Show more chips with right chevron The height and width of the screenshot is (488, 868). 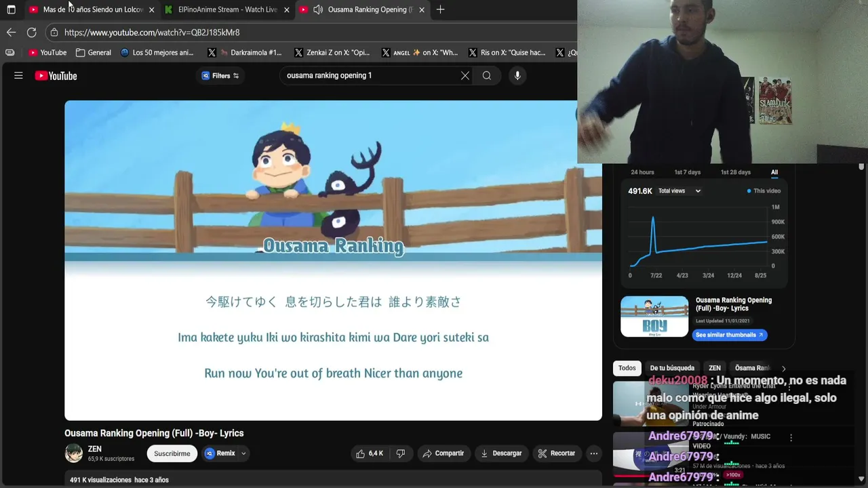784,369
